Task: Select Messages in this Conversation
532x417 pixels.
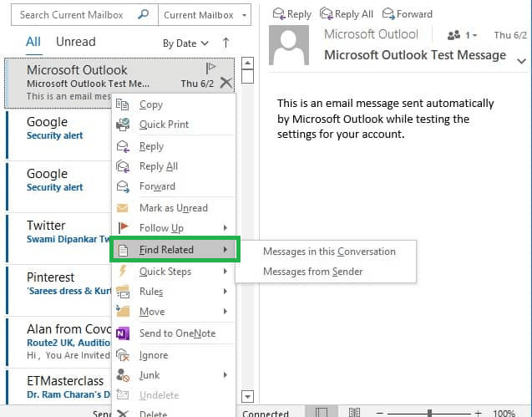Action: [326, 252]
